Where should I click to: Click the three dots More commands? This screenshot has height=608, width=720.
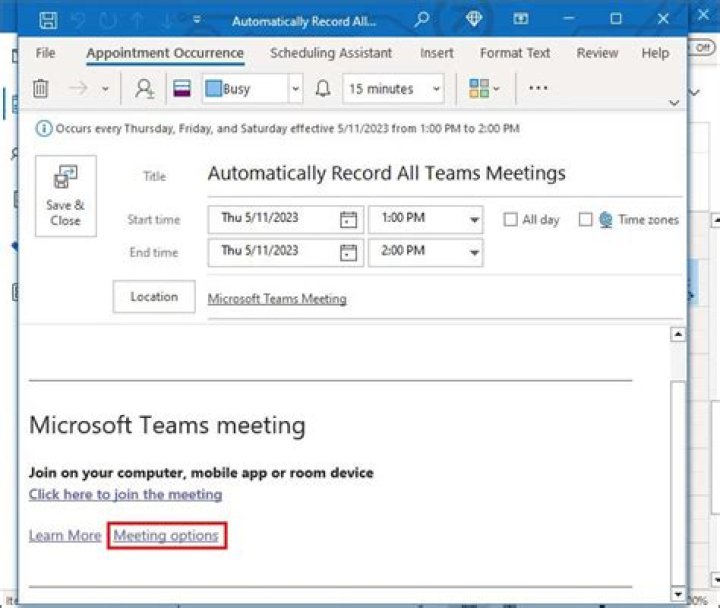538,88
